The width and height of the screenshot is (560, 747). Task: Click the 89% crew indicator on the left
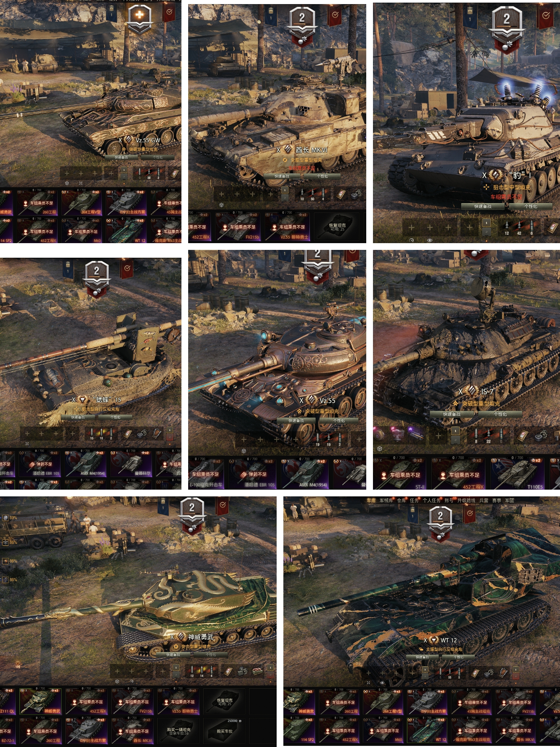point(10,518)
